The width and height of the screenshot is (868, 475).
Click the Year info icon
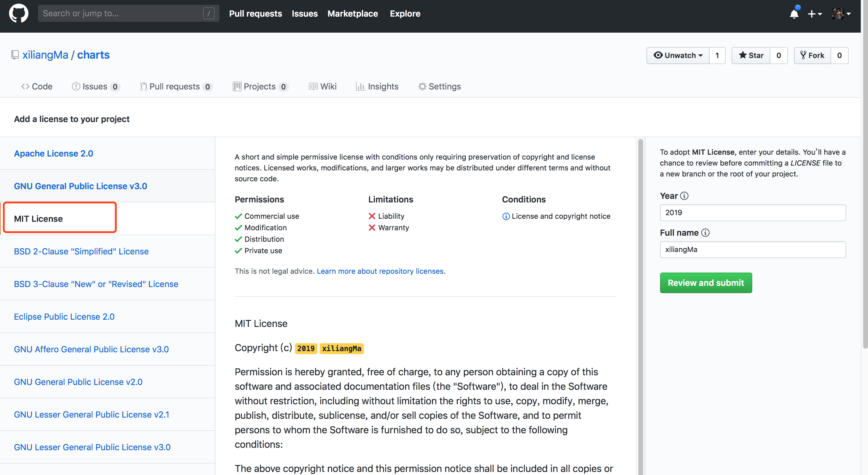point(684,196)
